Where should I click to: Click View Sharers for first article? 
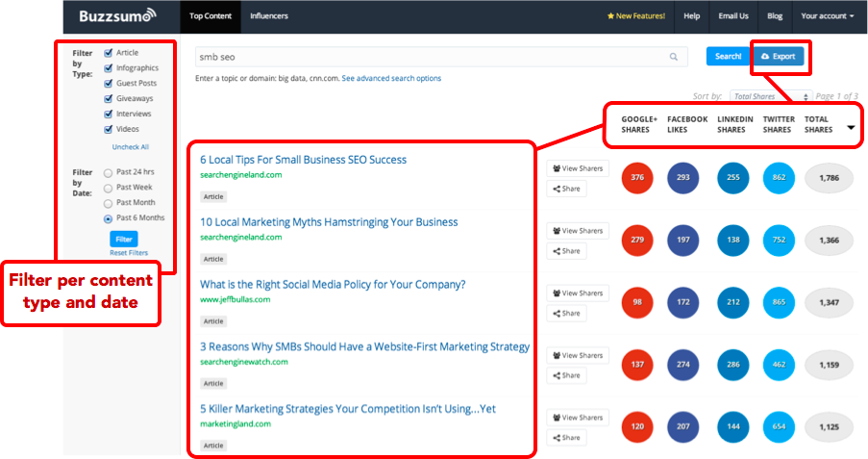coord(578,168)
